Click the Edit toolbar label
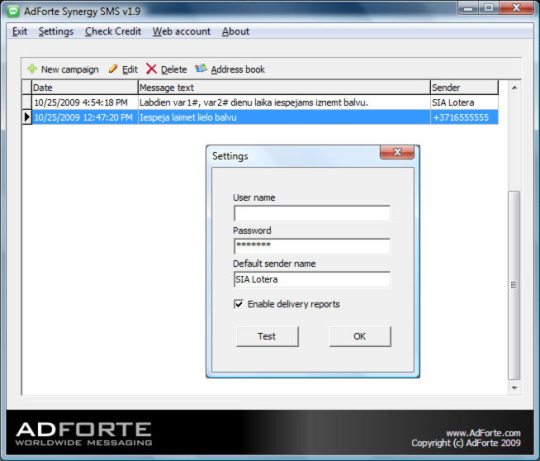The width and height of the screenshot is (540, 461). pos(130,70)
